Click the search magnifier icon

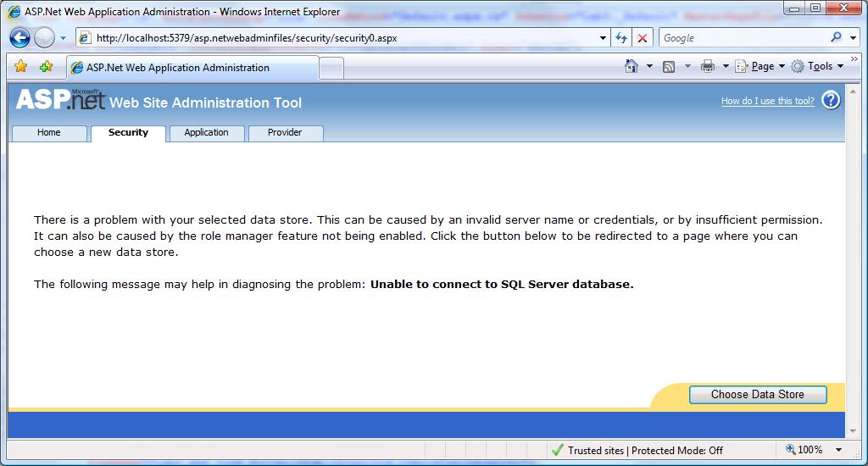point(836,37)
